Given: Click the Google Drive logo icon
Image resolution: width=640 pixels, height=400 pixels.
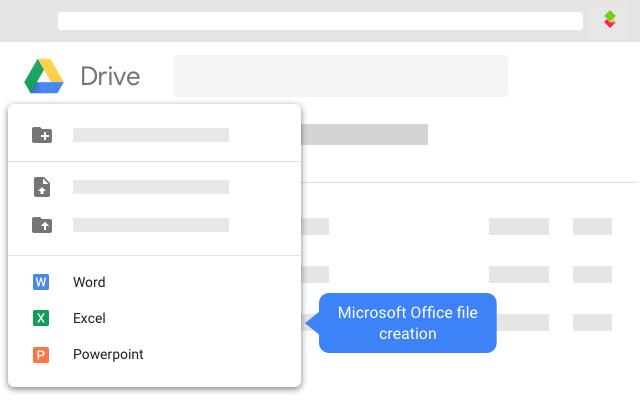Looking at the screenshot, I should click(x=45, y=76).
